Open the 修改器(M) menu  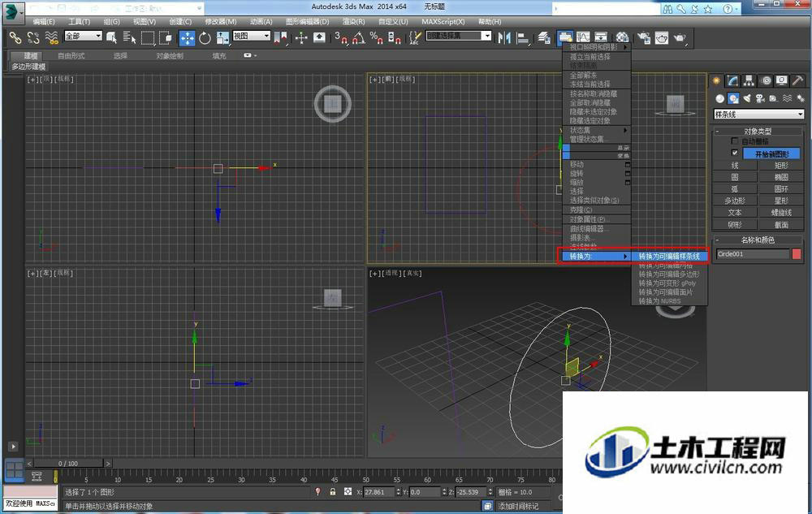(221, 22)
